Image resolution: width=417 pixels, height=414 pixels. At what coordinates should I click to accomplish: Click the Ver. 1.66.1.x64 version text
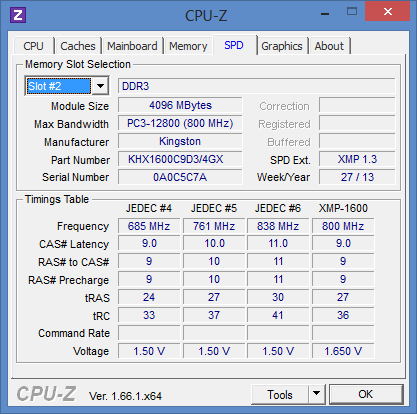125,396
